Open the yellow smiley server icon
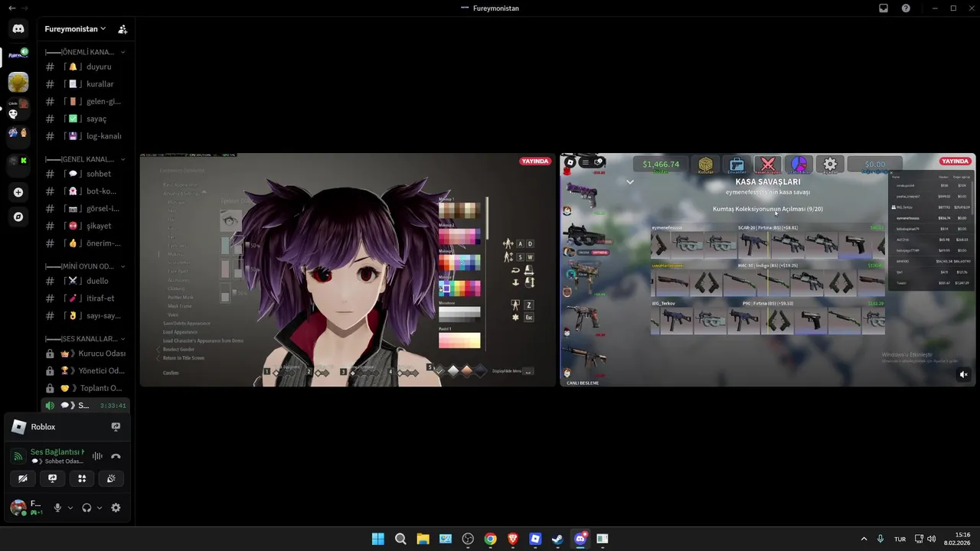This screenshot has height=551, width=980. coord(18,82)
